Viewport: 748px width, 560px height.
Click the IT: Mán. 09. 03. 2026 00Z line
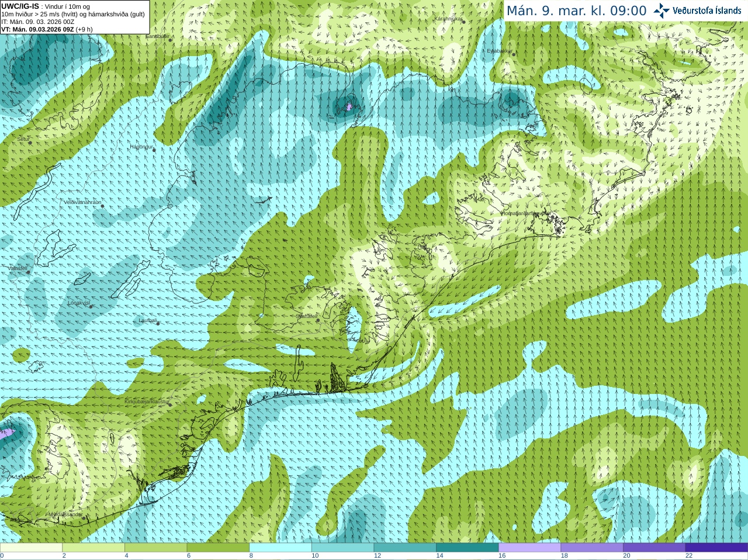[38, 22]
